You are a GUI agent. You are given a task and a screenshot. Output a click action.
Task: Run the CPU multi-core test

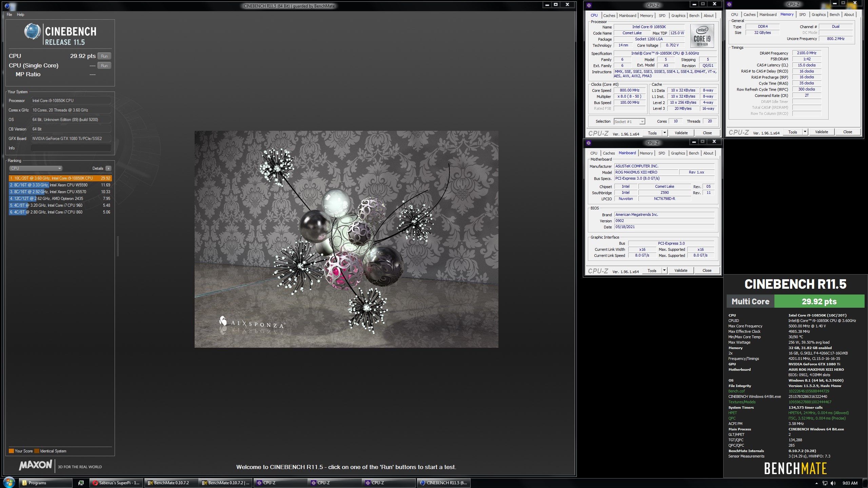pos(104,56)
